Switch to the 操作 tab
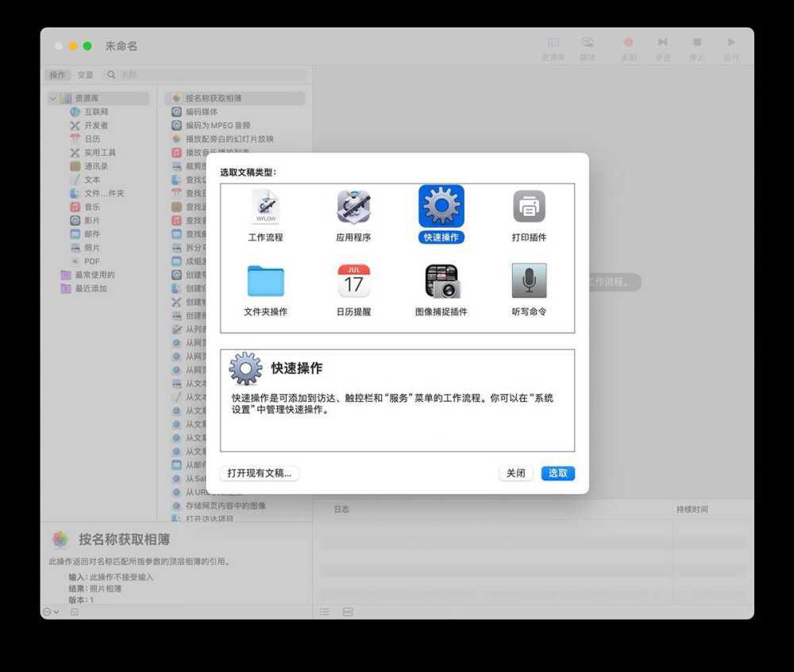Image resolution: width=794 pixels, height=672 pixels. click(x=57, y=75)
